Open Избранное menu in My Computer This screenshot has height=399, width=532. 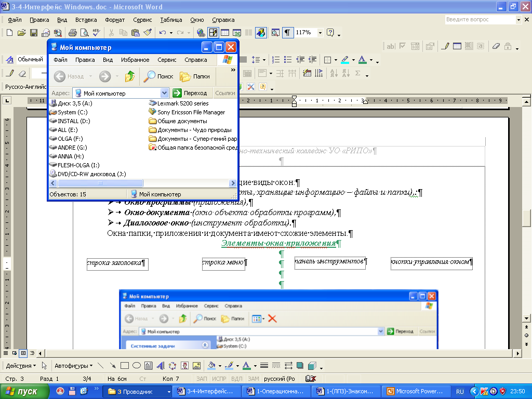point(135,60)
